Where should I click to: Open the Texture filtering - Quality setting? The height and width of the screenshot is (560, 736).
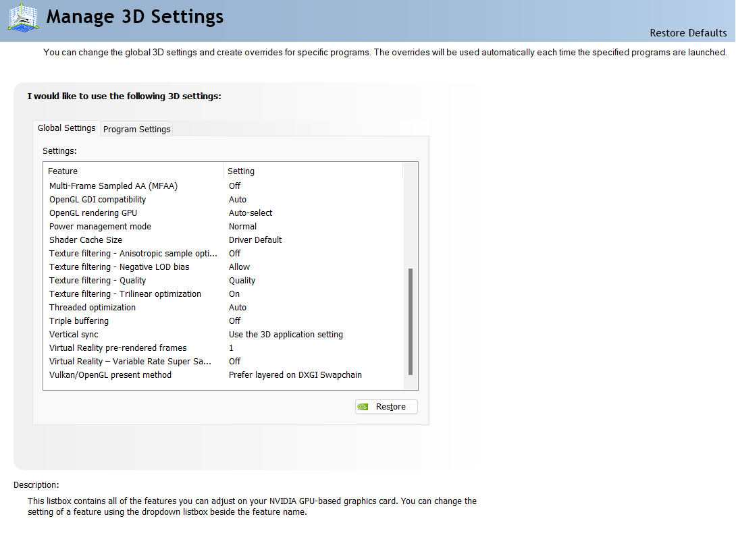[242, 281]
